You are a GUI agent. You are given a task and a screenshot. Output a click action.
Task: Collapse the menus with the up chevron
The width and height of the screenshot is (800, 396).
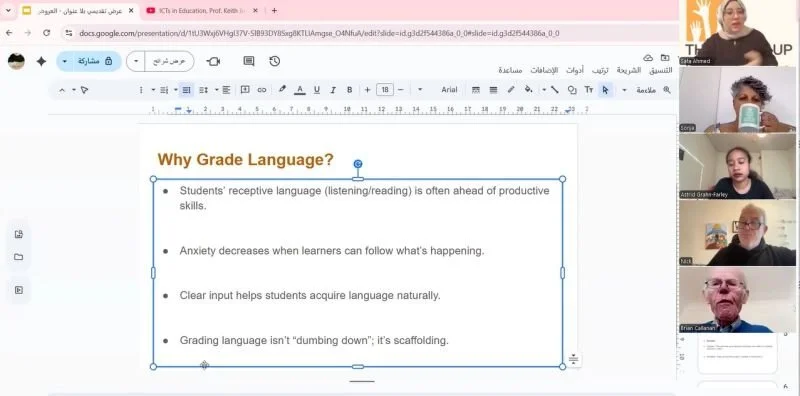62,90
